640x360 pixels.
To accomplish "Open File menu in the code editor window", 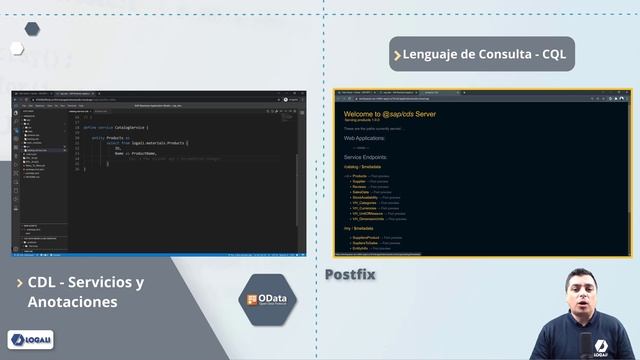I will 24,106.
